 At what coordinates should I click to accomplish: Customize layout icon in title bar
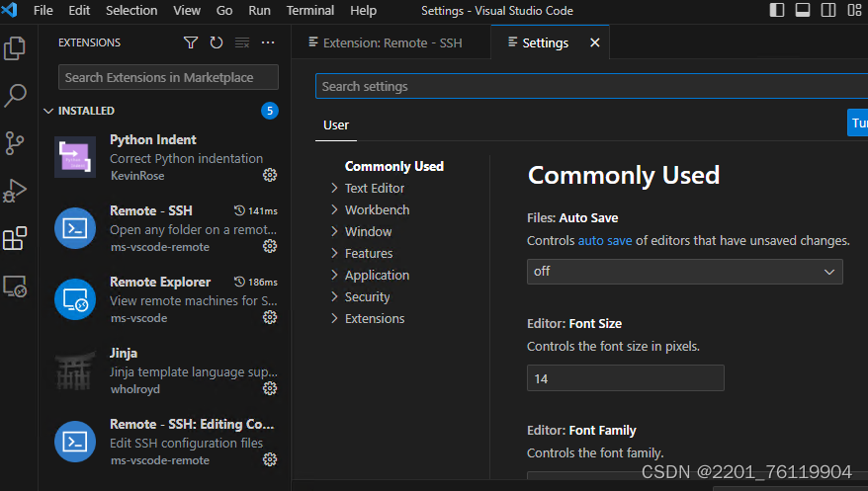(x=854, y=11)
